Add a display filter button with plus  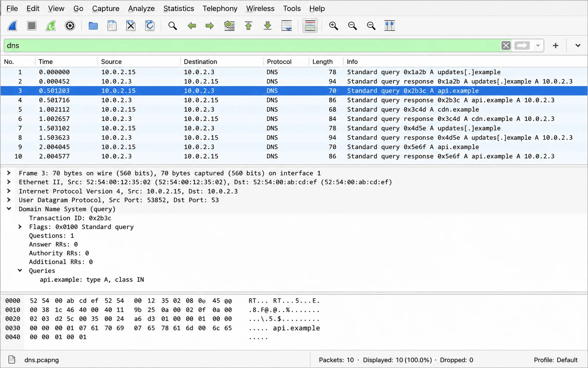click(x=555, y=46)
